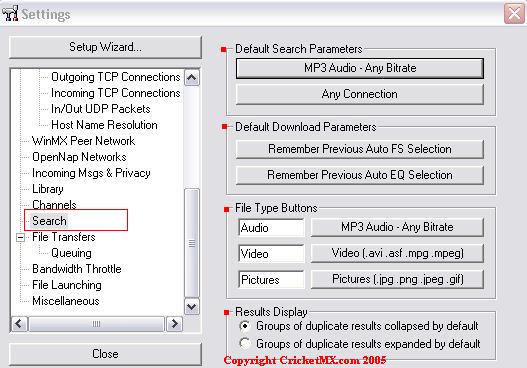Change Video (.avi .asf .mpg .mpeg) type
This screenshot has height=368, width=527.
point(397,253)
